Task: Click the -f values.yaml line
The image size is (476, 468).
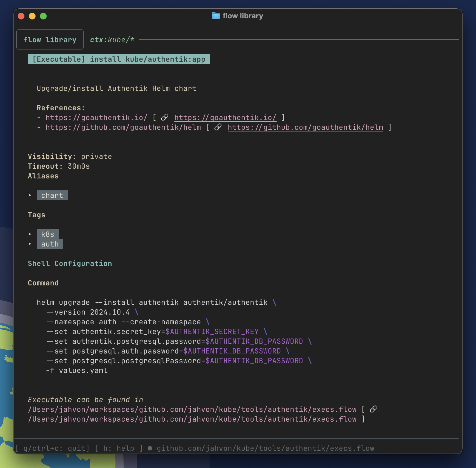Action: pyautogui.click(x=77, y=370)
